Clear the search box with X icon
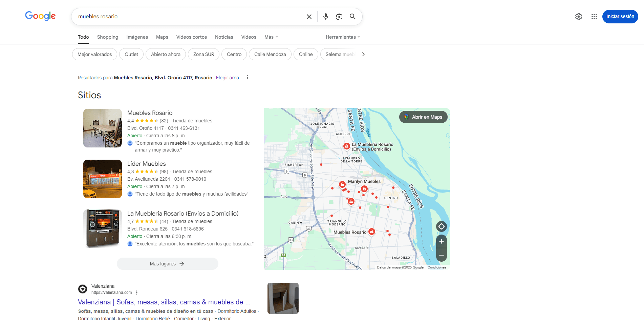 point(309,17)
